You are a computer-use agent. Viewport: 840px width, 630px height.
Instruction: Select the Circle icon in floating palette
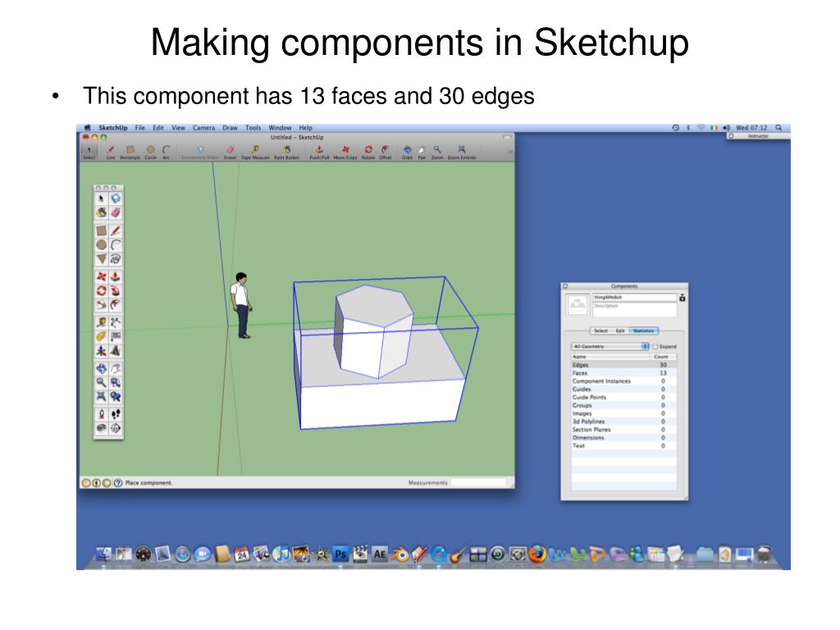(101, 244)
